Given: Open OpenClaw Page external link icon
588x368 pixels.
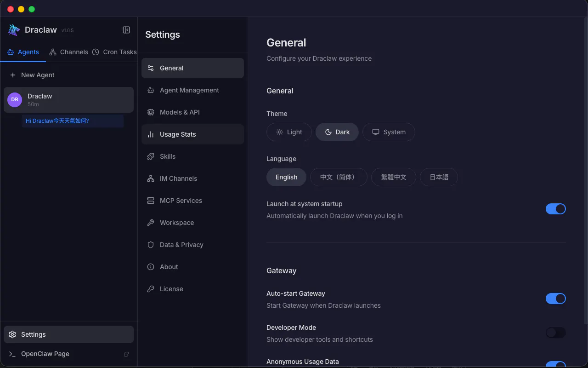Looking at the screenshot, I should click(126, 354).
